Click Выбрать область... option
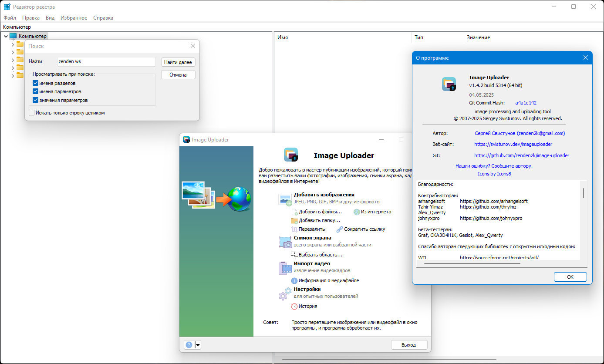This screenshot has height=364, width=604. (x=320, y=255)
